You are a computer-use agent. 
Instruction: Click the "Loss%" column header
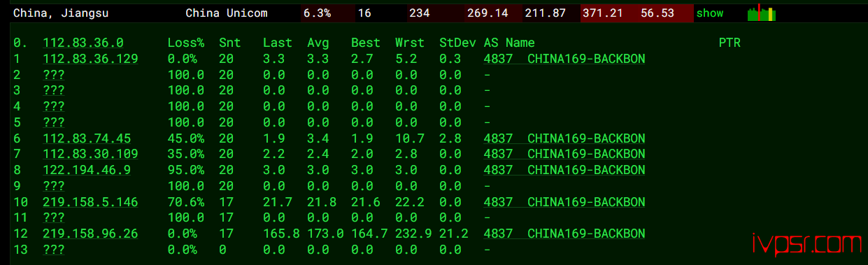(x=186, y=43)
